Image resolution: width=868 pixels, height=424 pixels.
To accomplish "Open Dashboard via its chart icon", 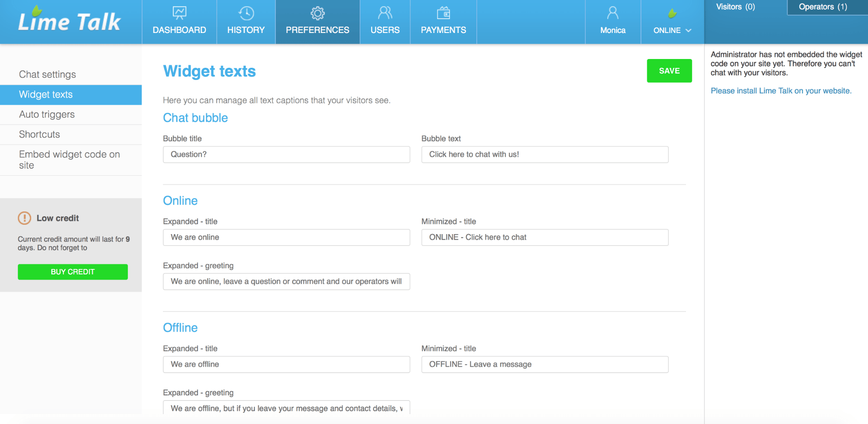I will point(179,13).
